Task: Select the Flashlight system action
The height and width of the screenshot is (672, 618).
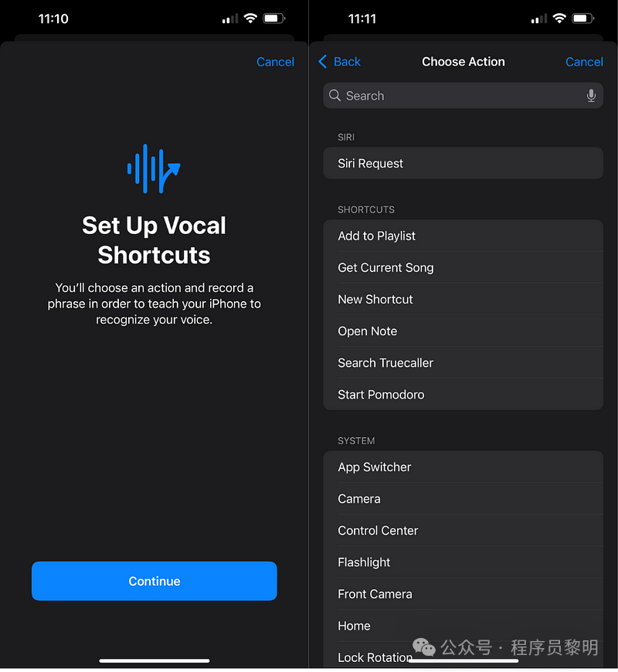Action: pos(463,562)
